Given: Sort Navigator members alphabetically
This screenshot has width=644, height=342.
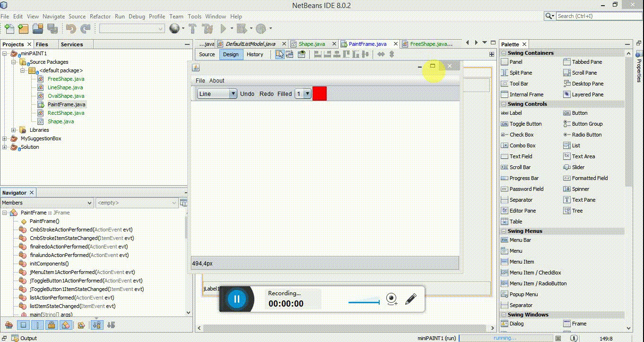Looking at the screenshot, I should (x=96, y=325).
